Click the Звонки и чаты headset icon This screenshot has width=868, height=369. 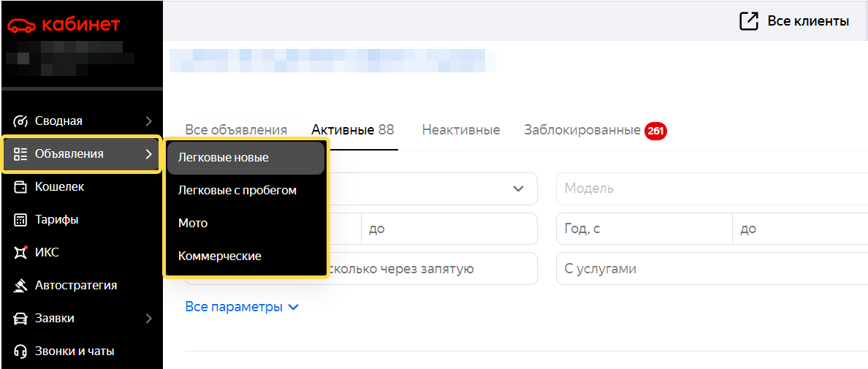pos(20,351)
